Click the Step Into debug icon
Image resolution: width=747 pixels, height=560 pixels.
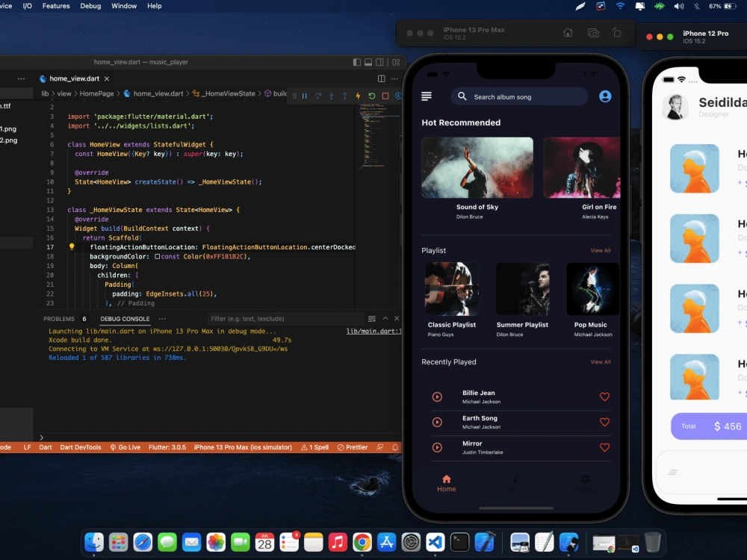click(332, 96)
